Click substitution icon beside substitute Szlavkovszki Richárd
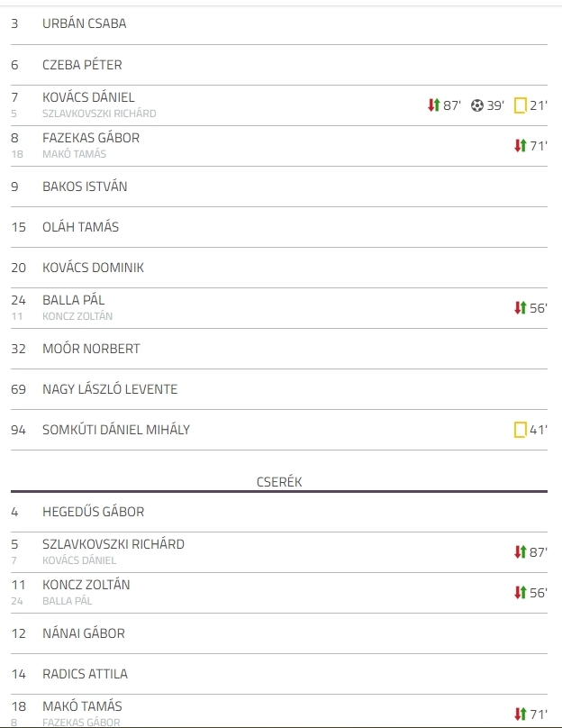Image resolution: width=562 pixels, height=728 pixels. pos(521,552)
